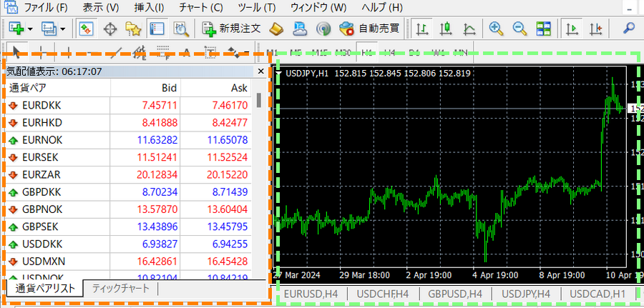
Task: Toggle the Navigator folder-star icon
Action: pos(134,29)
